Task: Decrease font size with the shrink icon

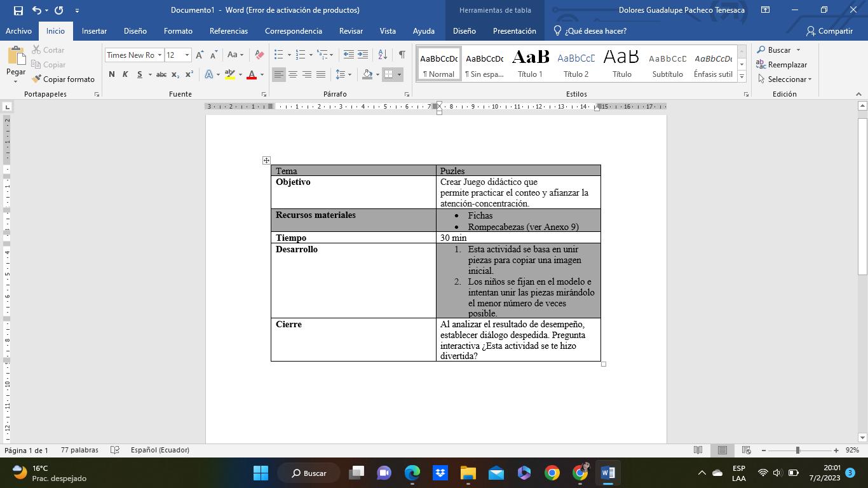Action: point(214,55)
